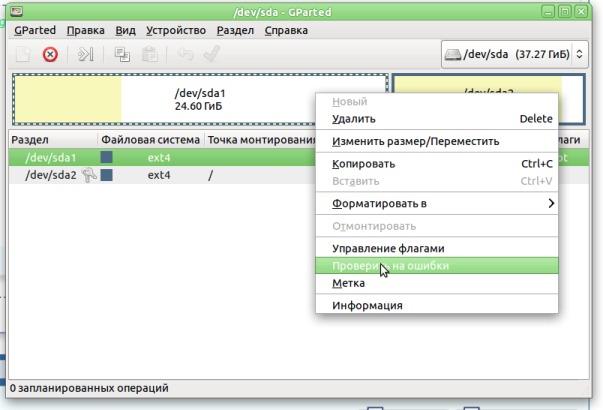This screenshot has height=410, width=603.
Task: Click the Apply all operations checkmark icon
Action: (212, 54)
